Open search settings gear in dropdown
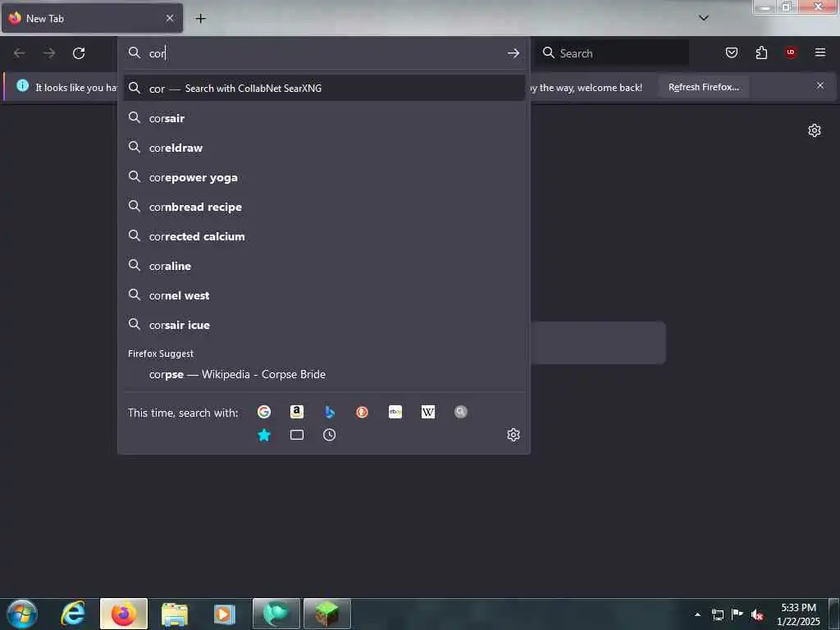 [514, 435]
